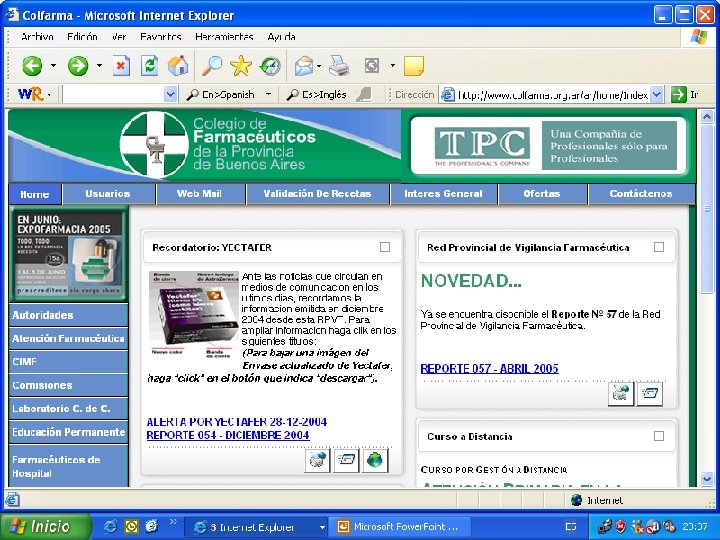Open Favorites star
The height and width of the screenshot is (540, 720).
pyautogui.click(x=241, y=66)
